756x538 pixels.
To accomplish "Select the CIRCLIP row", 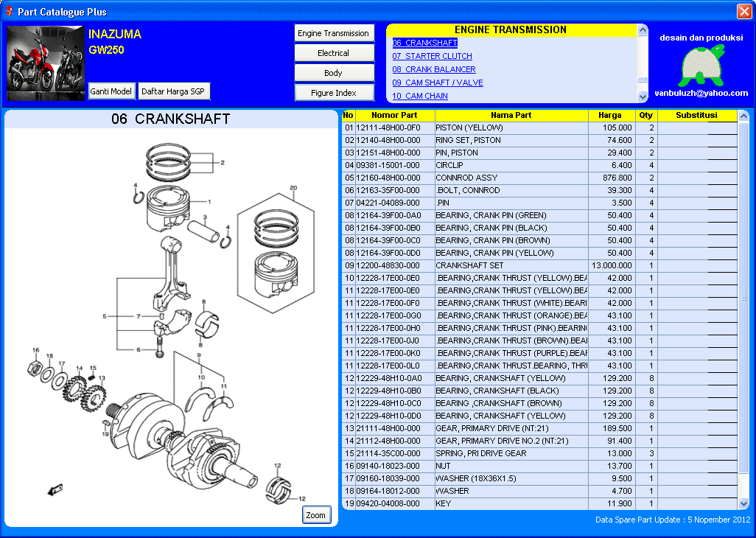I will (x=539, y=165).
